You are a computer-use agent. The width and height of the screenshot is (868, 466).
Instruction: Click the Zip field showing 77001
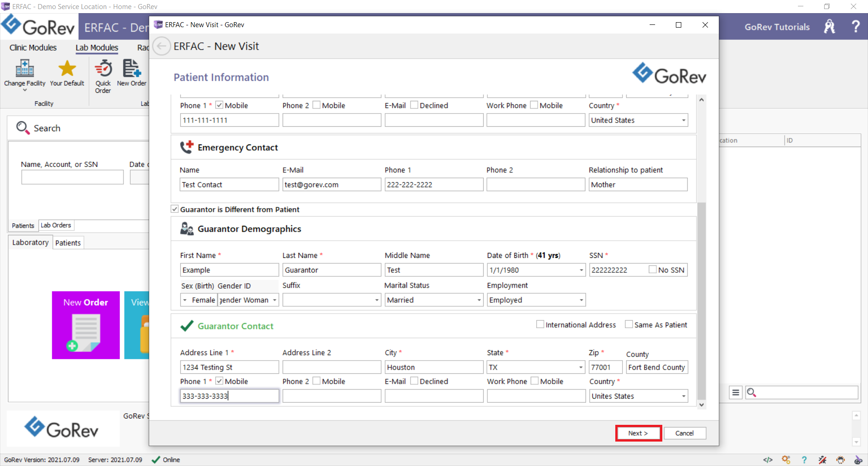(606, 367)
